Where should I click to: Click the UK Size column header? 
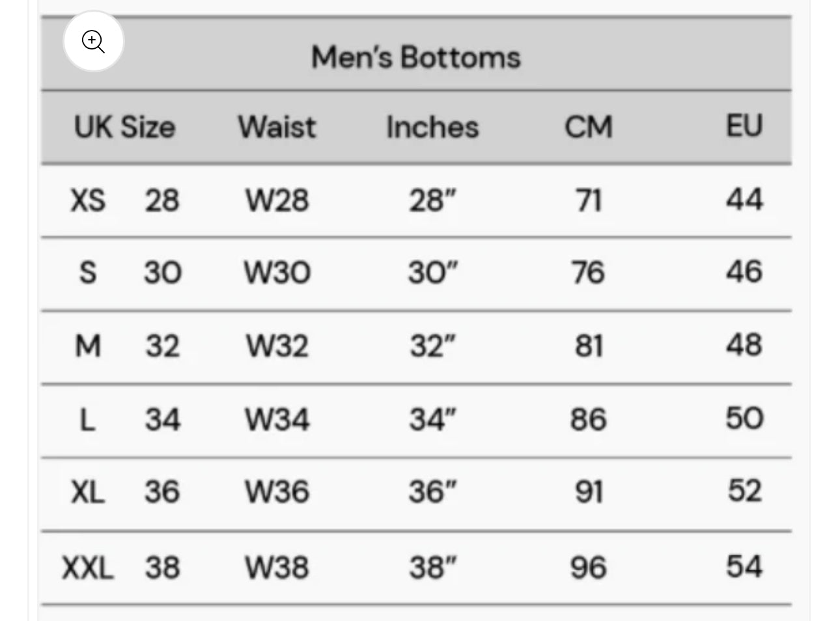tap(124, 127)
